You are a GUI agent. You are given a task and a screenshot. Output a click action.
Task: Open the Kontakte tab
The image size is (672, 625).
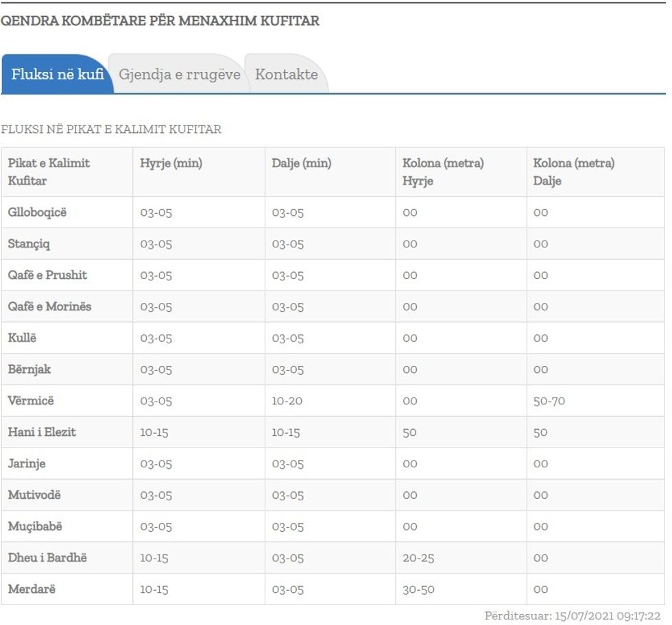pos(286,74)
